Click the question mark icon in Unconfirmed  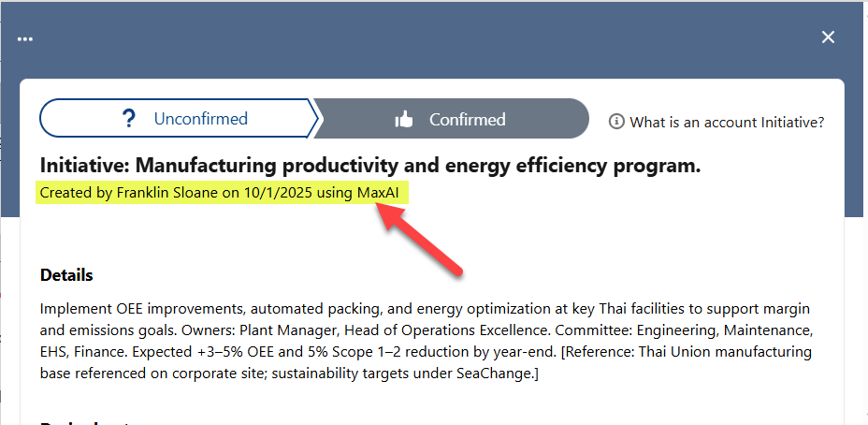pos(130,119)
